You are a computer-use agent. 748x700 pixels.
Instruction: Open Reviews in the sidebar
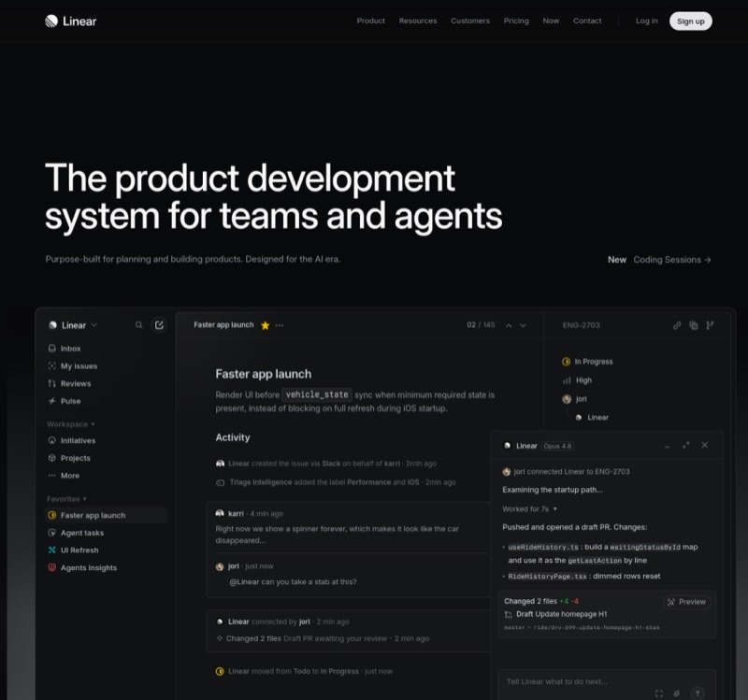click(69, 383)
